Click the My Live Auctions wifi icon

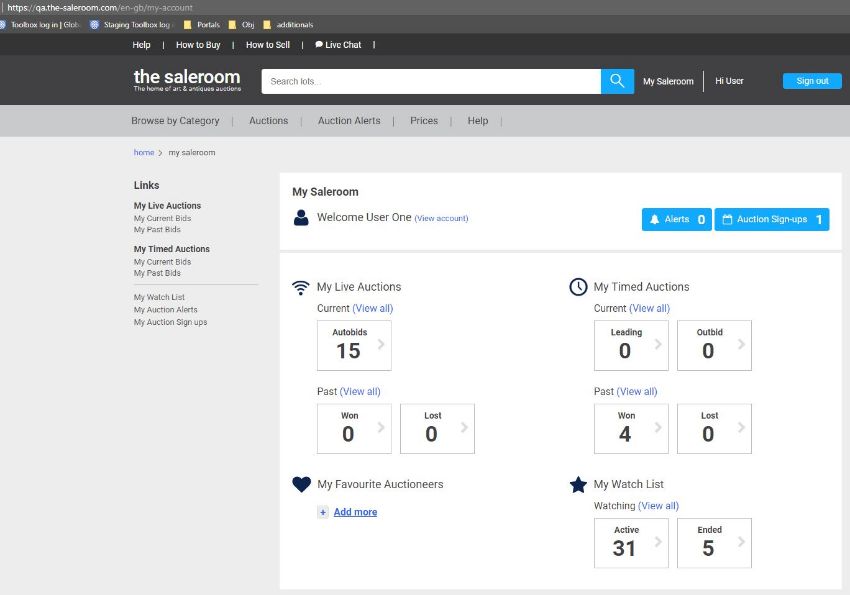coord(300,288)
